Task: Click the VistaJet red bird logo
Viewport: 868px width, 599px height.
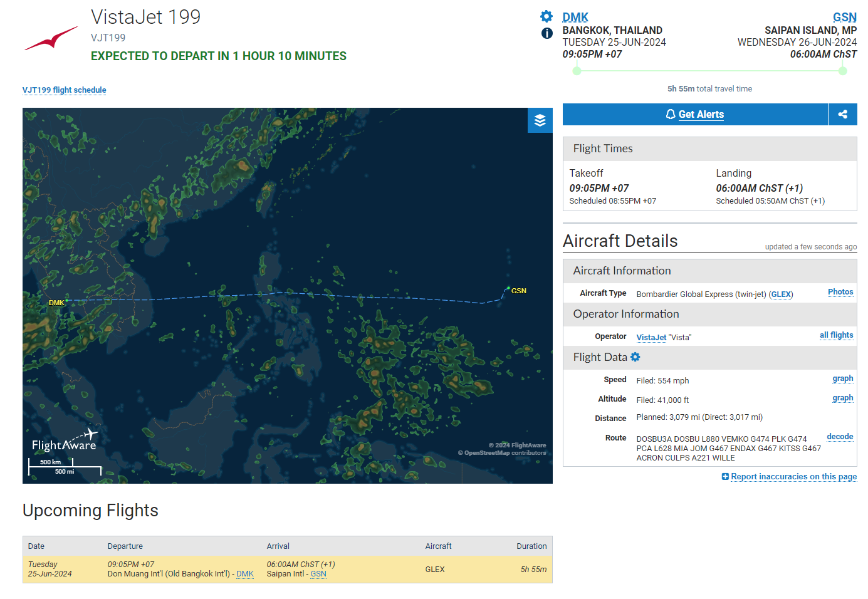Action: pyautogui.click(x=51, y=38)
